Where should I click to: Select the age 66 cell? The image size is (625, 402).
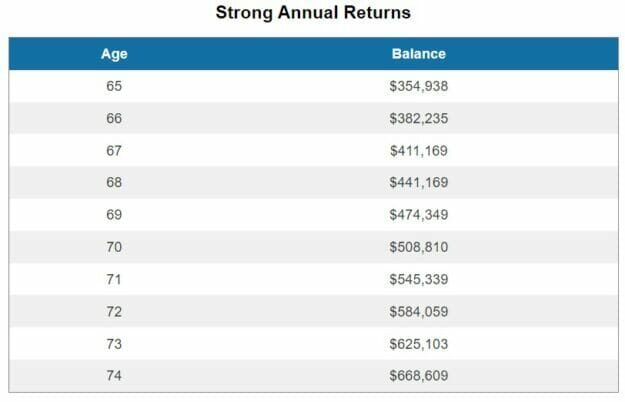114,118
